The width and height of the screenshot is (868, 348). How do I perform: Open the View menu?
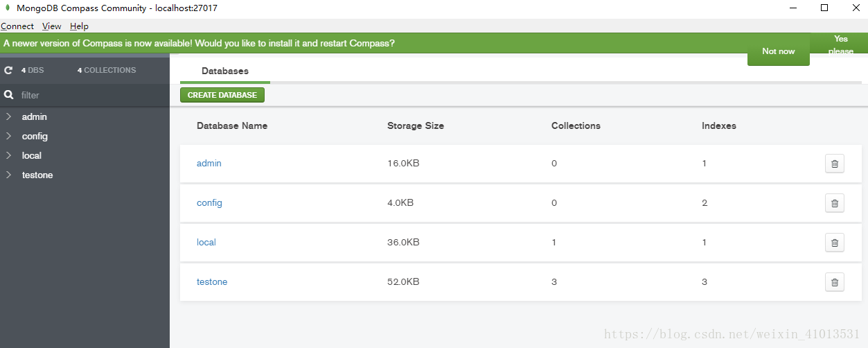coord(52,26)
